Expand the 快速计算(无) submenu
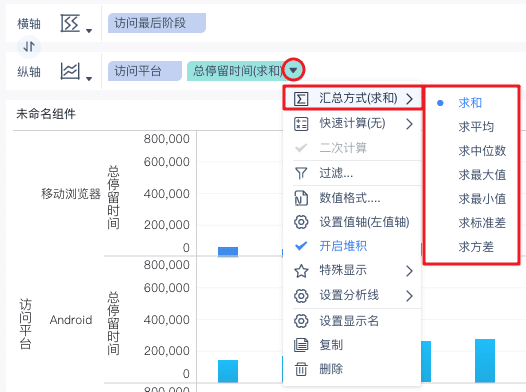Image resolution: width=526 pixels, height=392 pixels. point(352,124)
